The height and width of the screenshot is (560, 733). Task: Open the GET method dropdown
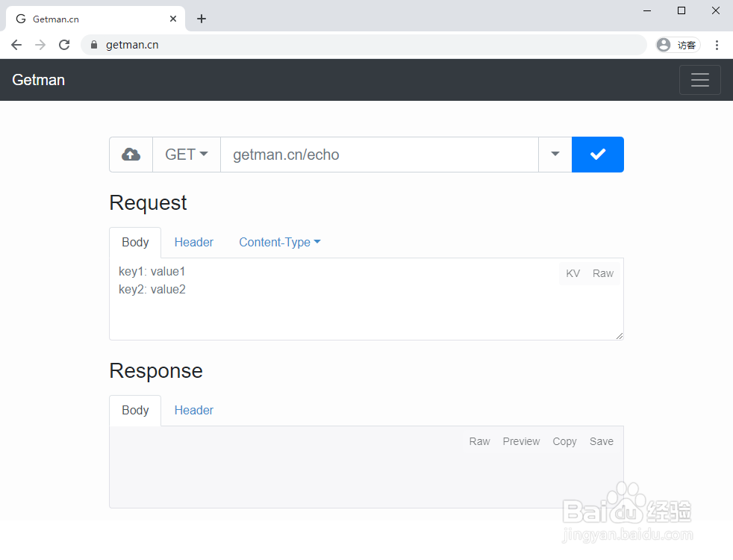[187, 155]
